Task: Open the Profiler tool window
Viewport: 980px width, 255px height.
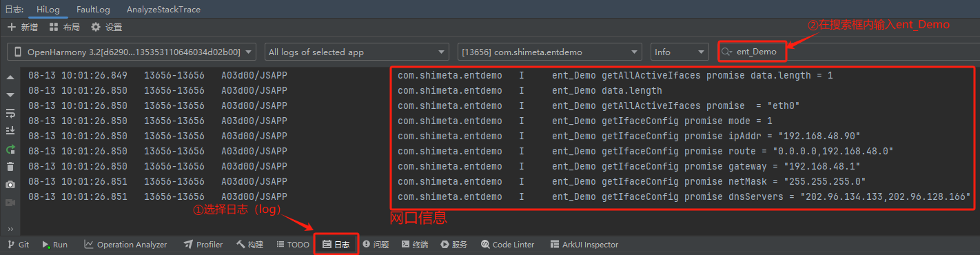Action: pos(203,245)
